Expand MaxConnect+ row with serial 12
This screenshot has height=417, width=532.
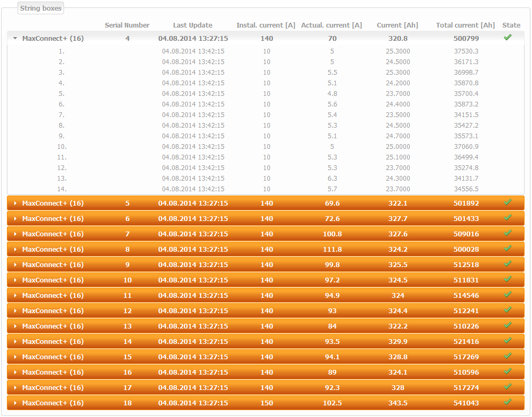pos(15,310)
